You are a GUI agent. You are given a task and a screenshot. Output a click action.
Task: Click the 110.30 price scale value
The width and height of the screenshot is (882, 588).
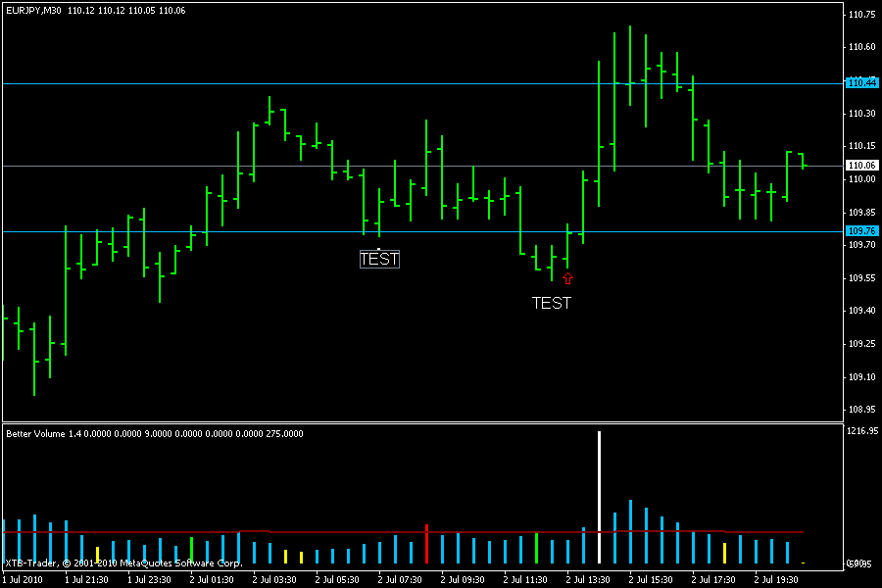(x=861, y=113)
